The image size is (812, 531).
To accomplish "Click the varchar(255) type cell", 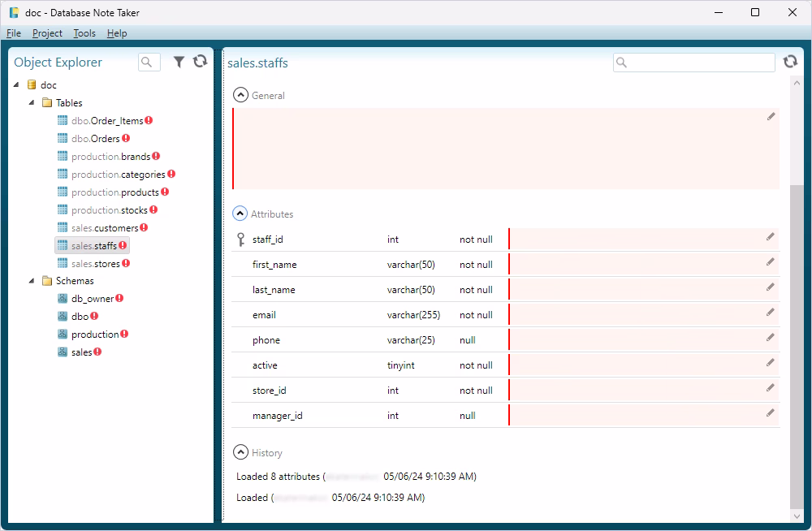I will coord(413,315).
